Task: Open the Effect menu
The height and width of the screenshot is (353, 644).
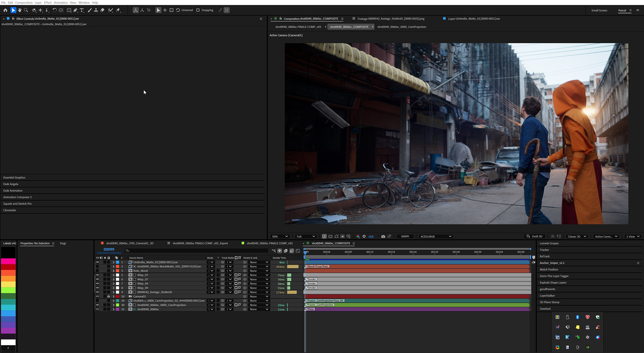Action: point(48,2)
